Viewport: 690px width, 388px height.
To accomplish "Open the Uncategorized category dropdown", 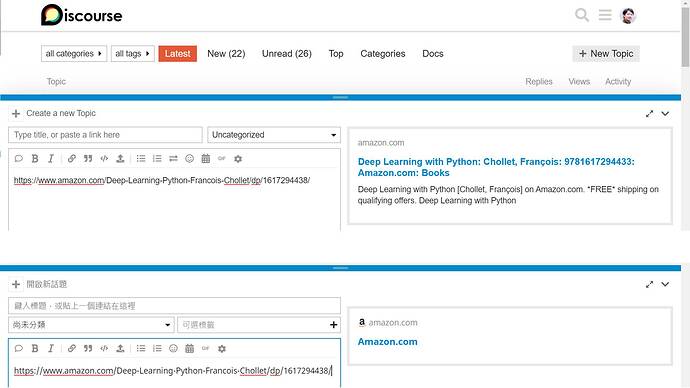I will click(274, 135).
